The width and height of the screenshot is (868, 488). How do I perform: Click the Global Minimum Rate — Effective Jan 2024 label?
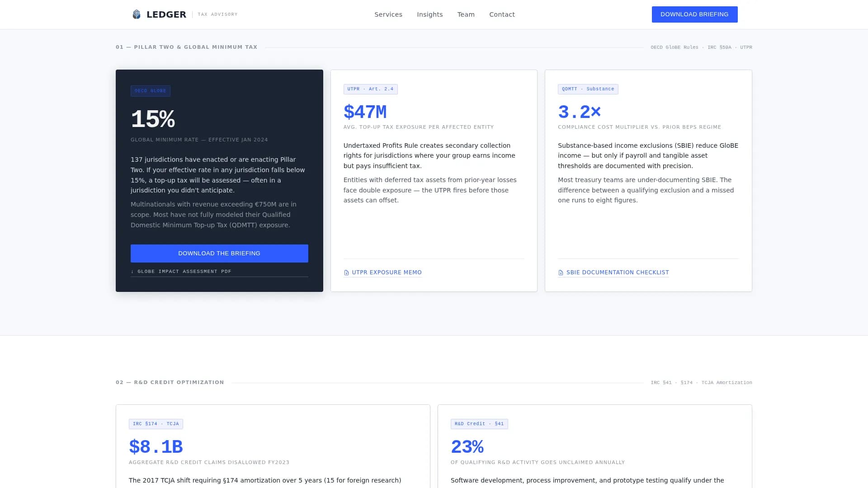pos(199,140)
